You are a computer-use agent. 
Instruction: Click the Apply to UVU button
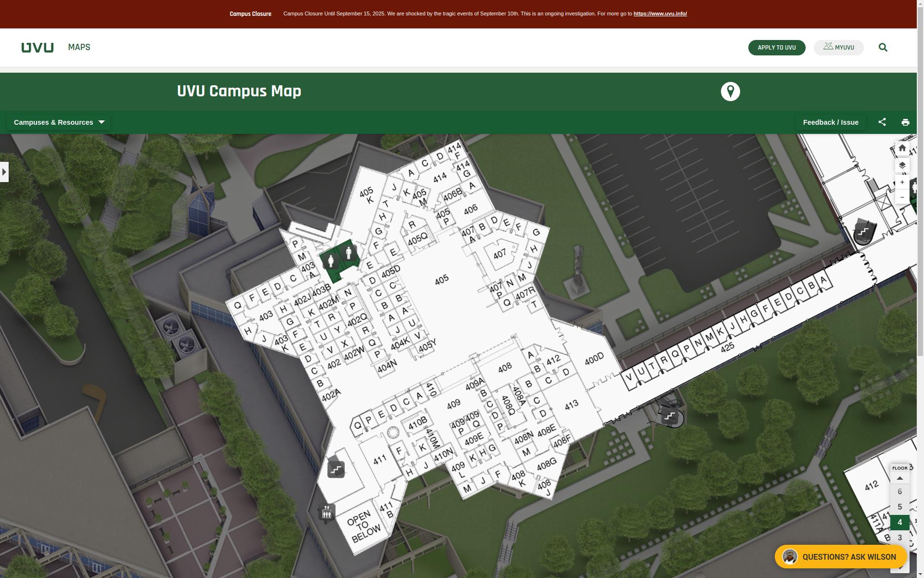[776, 48]
